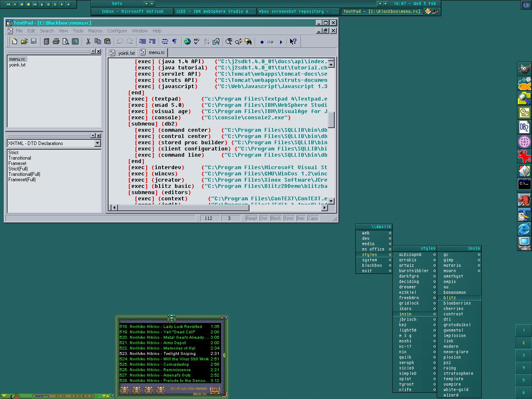Select the blitz style
Image resolution: width=532 pixels, height=399 pixels.
click(x=459, y=298)
